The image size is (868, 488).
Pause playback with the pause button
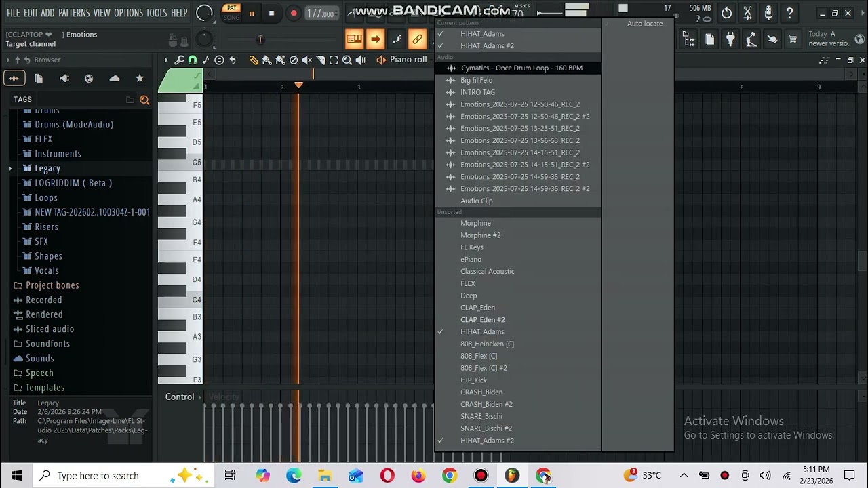tap(252, 13)
